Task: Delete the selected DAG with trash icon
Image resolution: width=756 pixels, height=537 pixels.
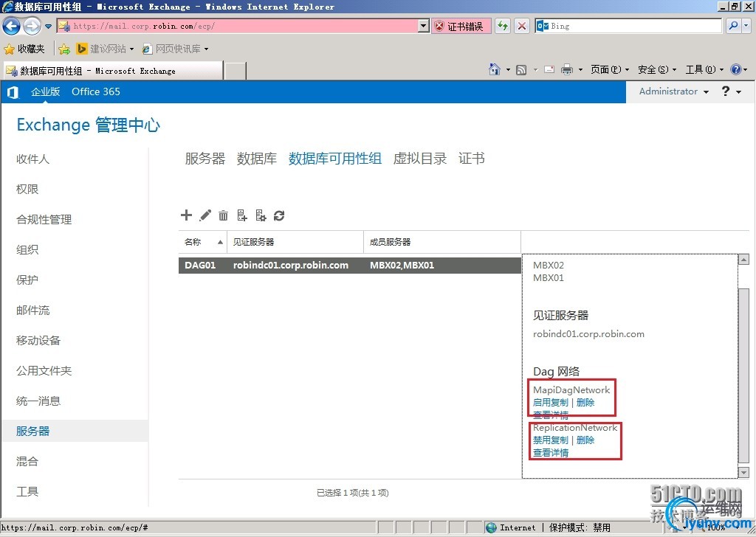Action: tap(223, 215)
